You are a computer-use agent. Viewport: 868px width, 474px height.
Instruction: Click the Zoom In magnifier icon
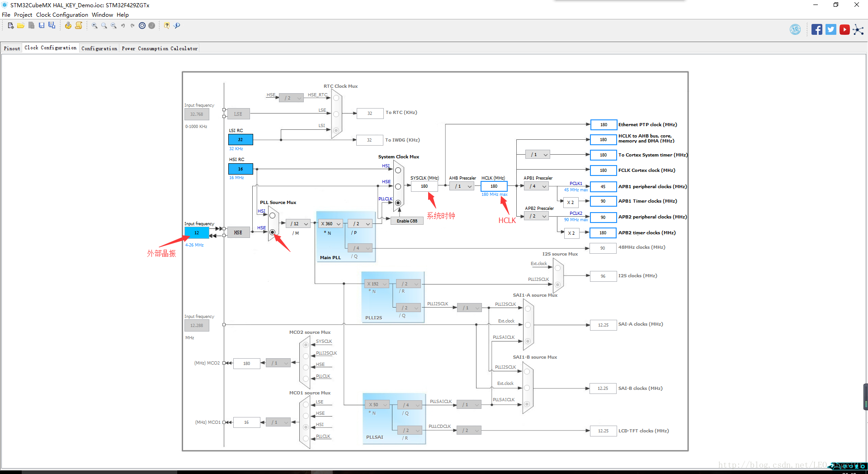(94, 26)
